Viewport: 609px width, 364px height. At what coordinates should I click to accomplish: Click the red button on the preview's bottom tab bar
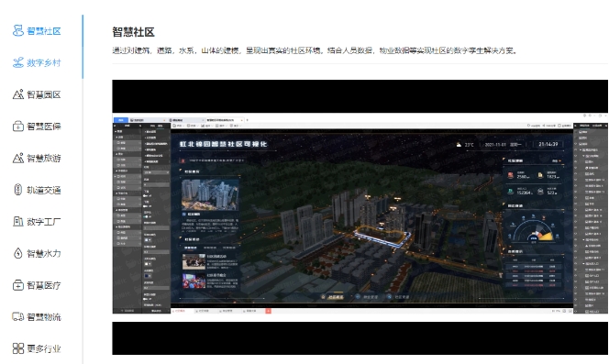[268, 311]
